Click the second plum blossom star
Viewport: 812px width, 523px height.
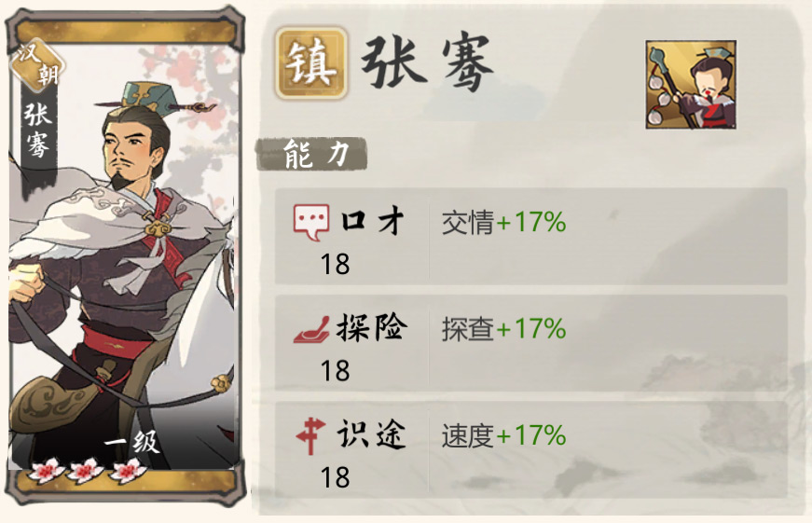click(x=86, y=471)
